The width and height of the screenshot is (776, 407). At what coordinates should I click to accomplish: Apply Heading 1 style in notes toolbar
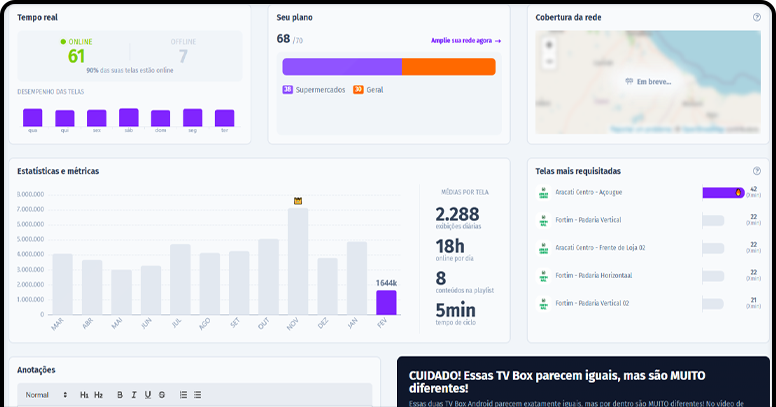point(84,395)
